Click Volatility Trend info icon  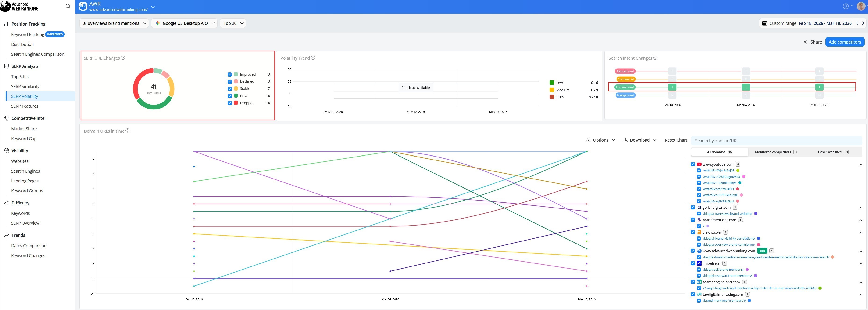click(x=313, y=58)
